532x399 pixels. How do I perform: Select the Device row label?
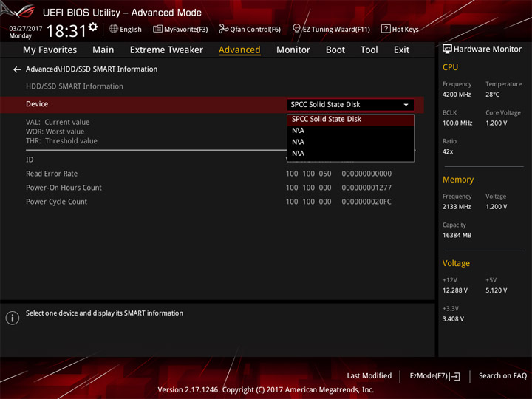pos(37,104)
